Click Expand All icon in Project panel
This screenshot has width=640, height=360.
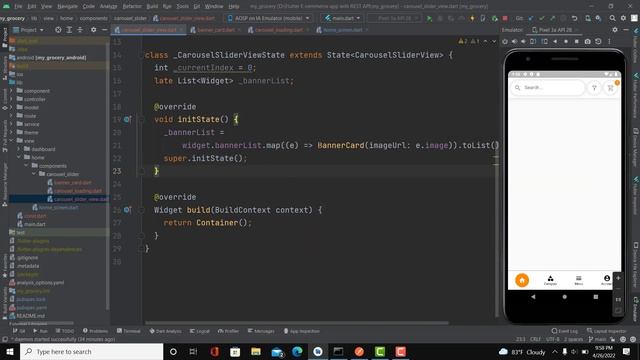point(69,30)
